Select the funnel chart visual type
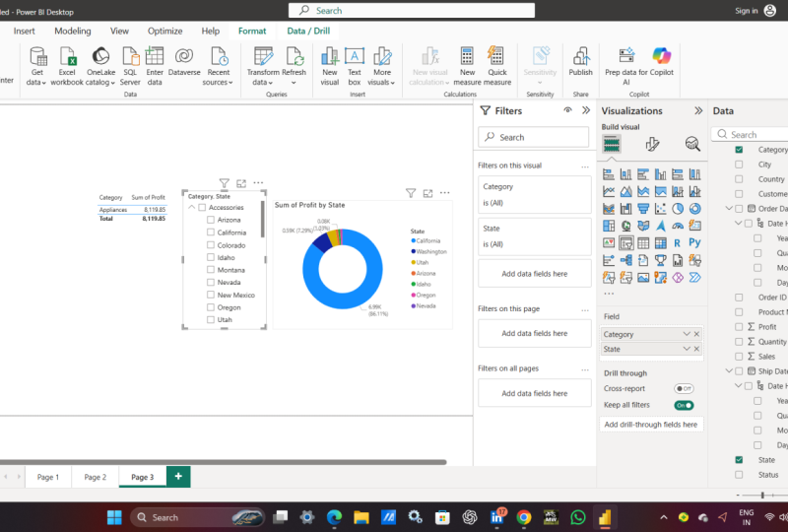 (643, 209)
